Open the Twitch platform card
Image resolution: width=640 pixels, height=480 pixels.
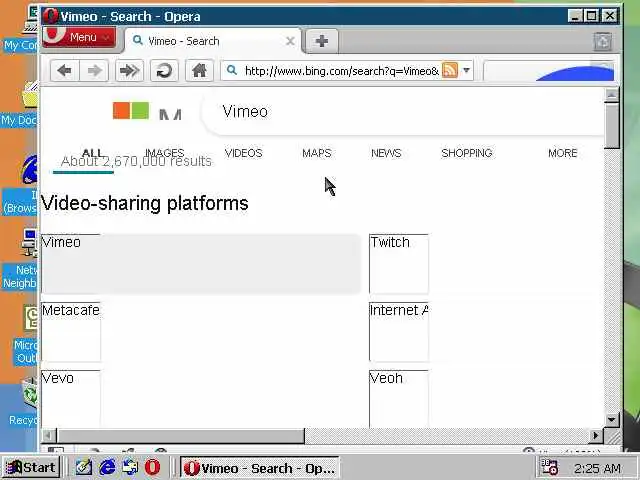(399, 264)
